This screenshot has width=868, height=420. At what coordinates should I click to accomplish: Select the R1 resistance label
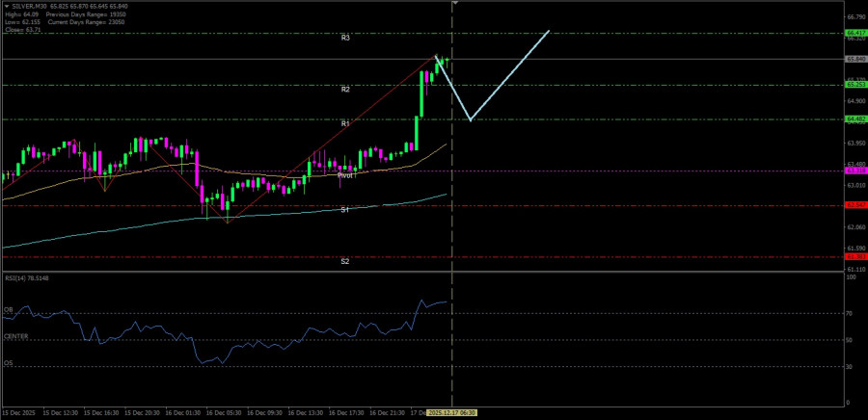[345, 124]
